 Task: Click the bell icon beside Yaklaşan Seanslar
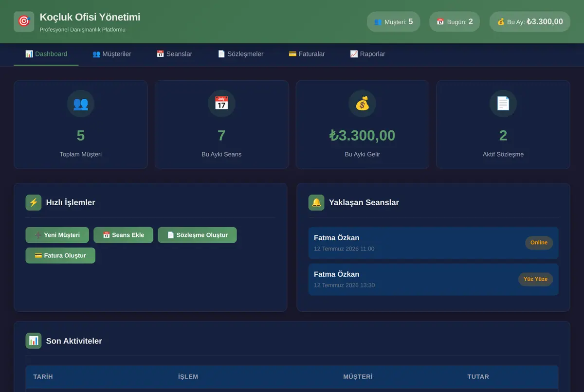316,202
